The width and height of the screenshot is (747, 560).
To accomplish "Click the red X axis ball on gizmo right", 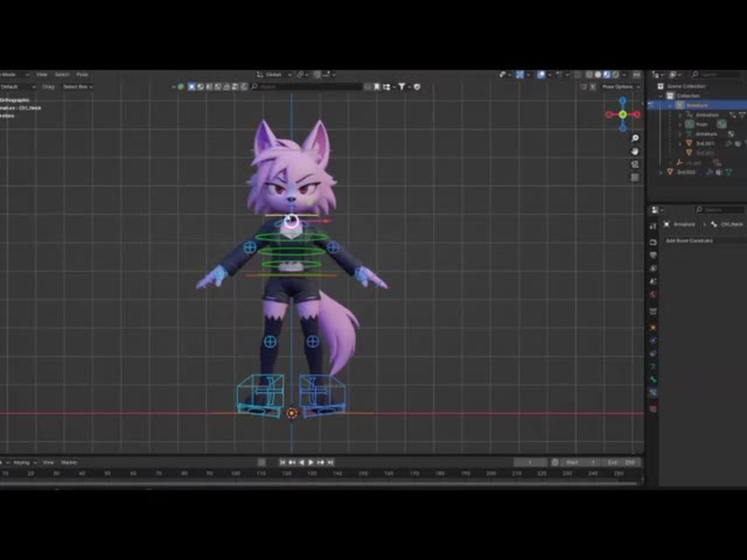I will [x=637, y=114].
